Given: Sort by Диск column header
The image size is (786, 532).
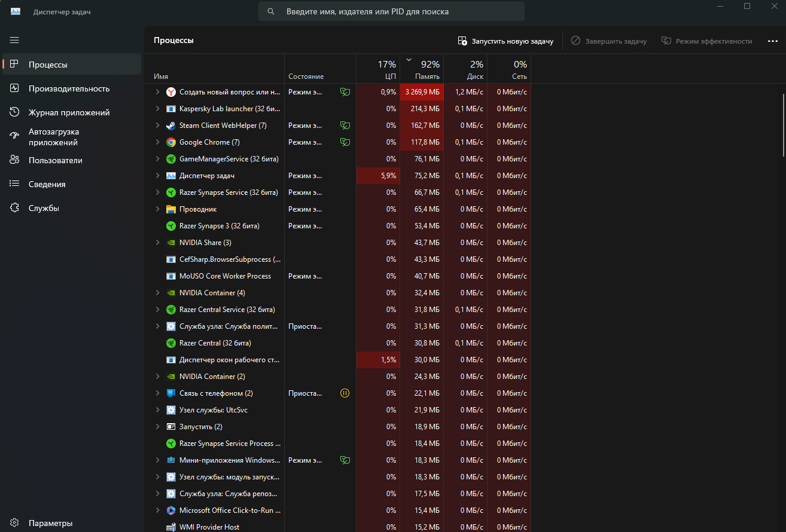Looking at the screenshot, I should coord(465,69).
